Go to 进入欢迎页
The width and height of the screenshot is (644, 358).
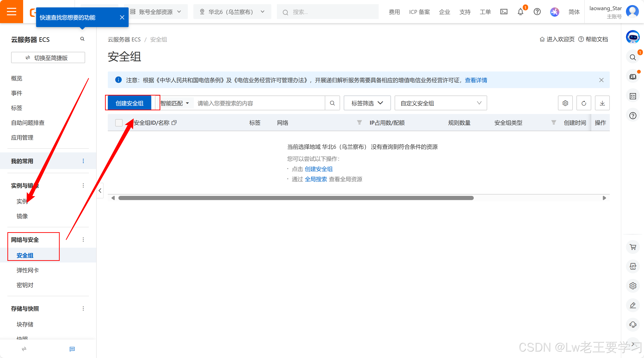[557, 39]
